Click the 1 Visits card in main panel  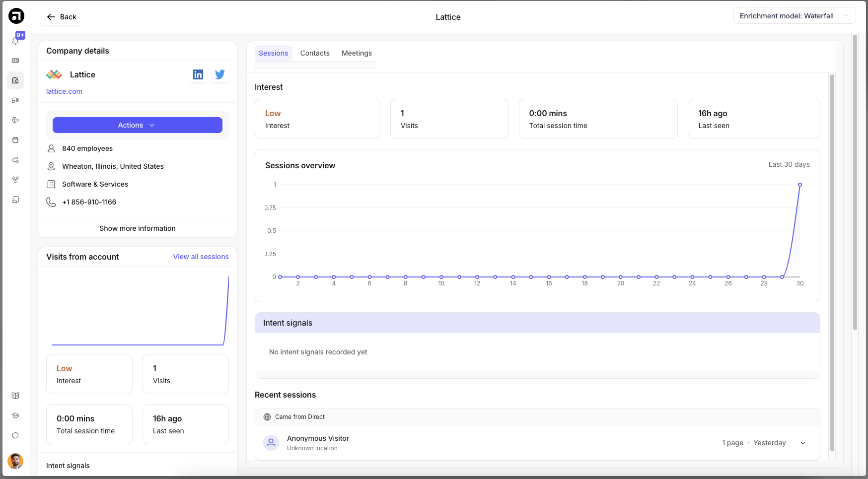tap(449, 119)
